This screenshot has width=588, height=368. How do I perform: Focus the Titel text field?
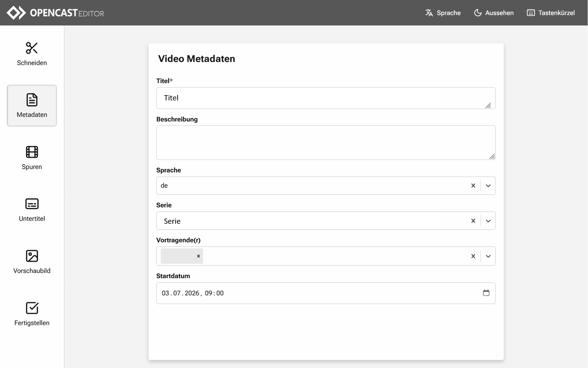coord(326,98)
